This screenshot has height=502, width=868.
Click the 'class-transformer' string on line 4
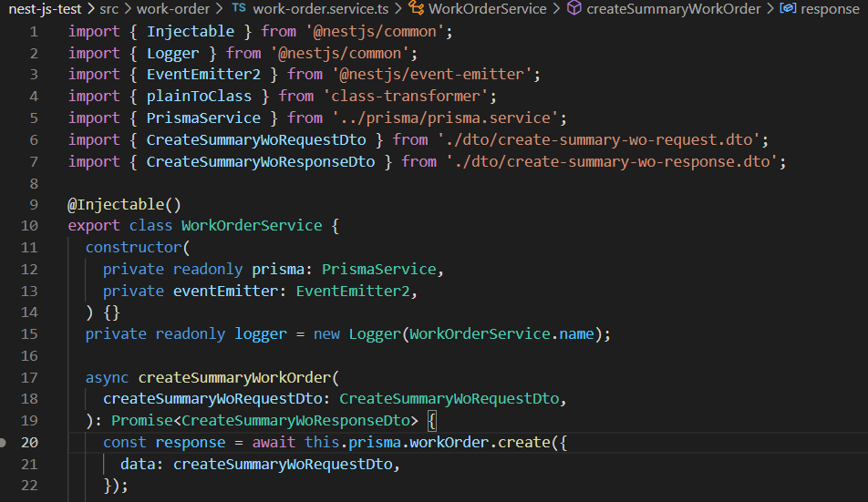coord(406,97)
